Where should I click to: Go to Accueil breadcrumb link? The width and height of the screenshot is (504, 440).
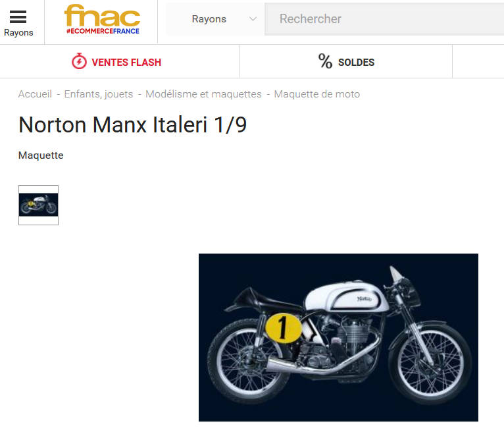click(x=35, y=94)
